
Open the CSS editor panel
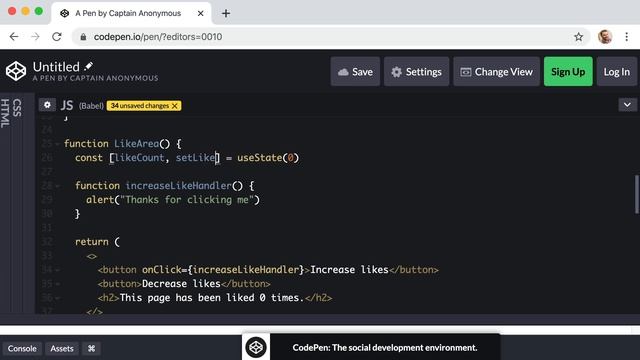tap(17, 108)
